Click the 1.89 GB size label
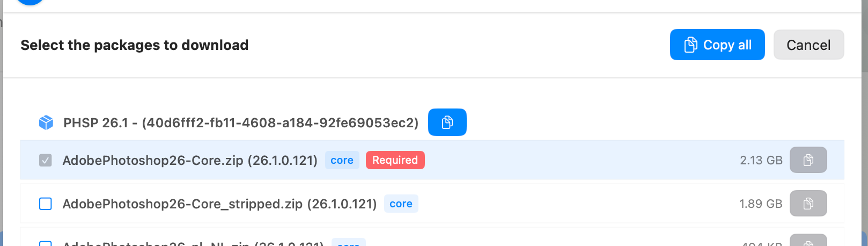Viewport: 868px width, 246px height. click(x=760, y=204)
